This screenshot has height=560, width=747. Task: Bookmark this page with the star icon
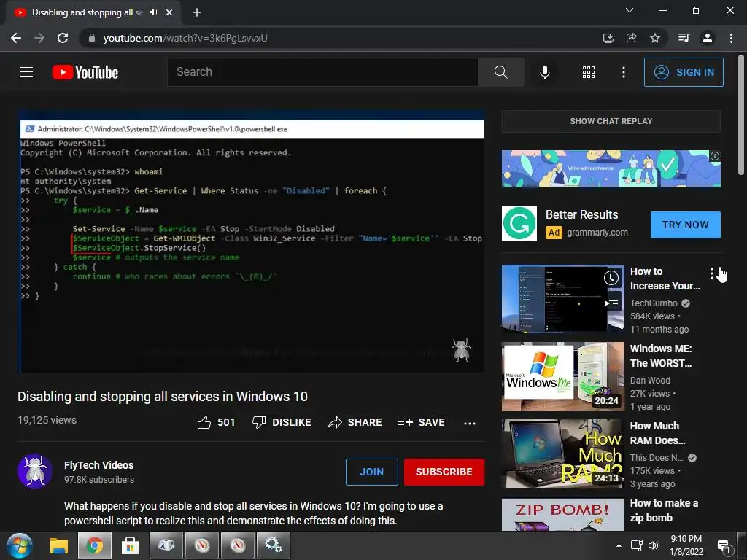655,38
